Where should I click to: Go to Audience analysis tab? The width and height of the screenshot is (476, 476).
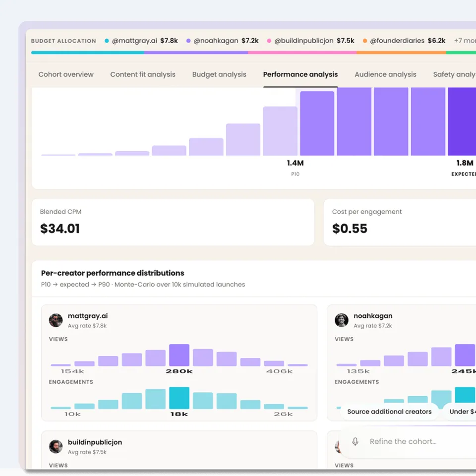385,74
